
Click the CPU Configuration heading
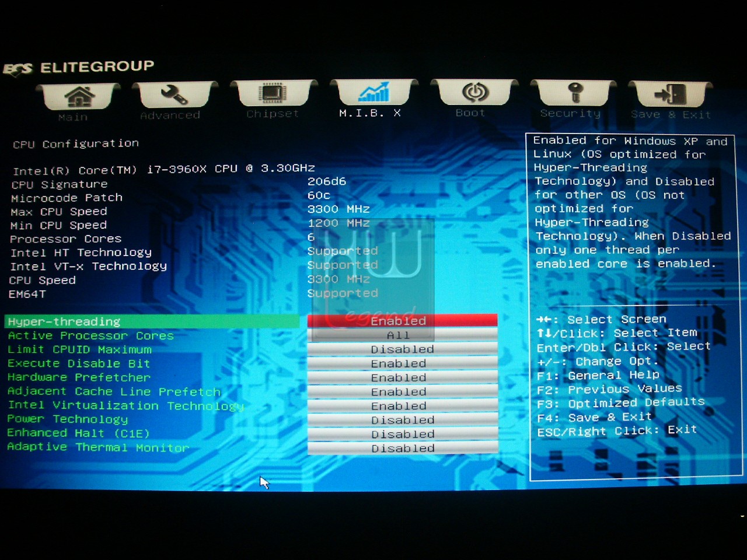[76, 143]
